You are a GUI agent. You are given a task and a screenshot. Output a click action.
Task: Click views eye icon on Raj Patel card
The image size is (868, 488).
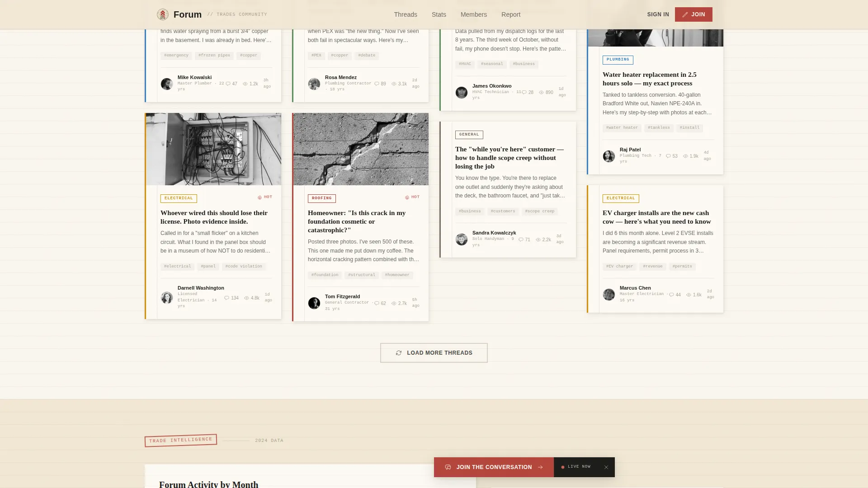685,156
